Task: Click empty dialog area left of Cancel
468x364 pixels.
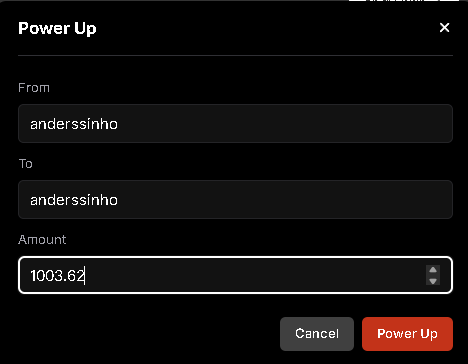Action: 147,334
